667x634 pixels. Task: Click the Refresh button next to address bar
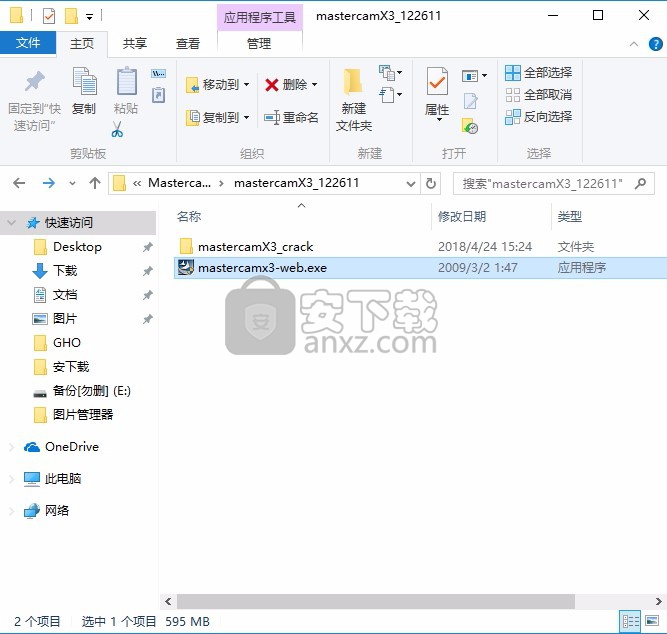[431, 183]
